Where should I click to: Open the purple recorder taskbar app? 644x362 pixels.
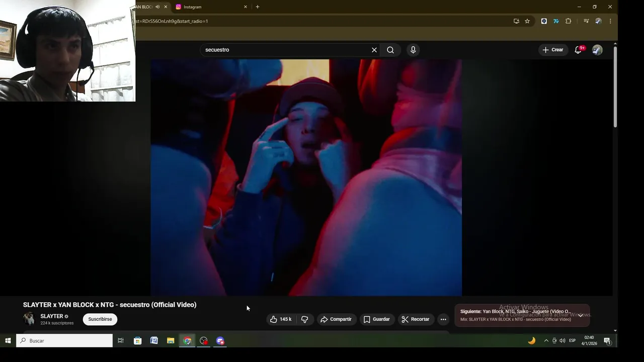tap(220, 340)
